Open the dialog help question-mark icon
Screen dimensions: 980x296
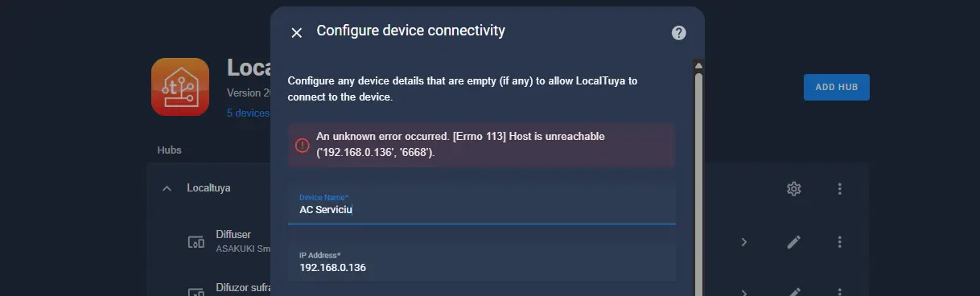[678, 32]
